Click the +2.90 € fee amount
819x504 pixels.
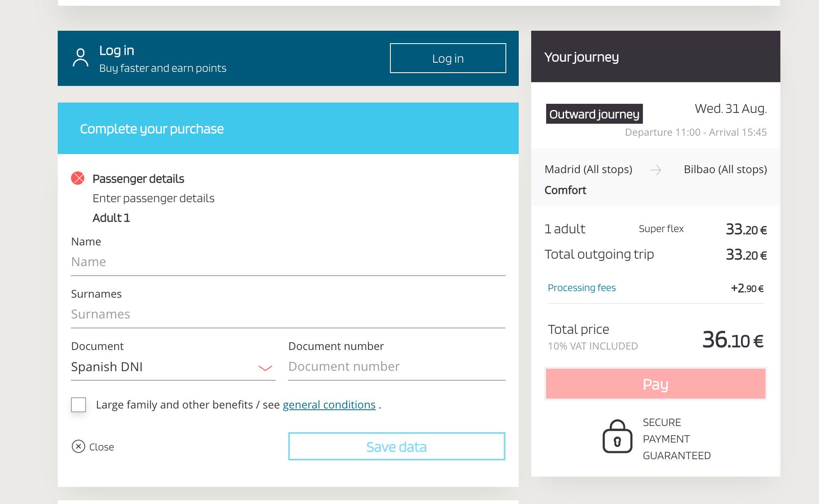(747, 288)
